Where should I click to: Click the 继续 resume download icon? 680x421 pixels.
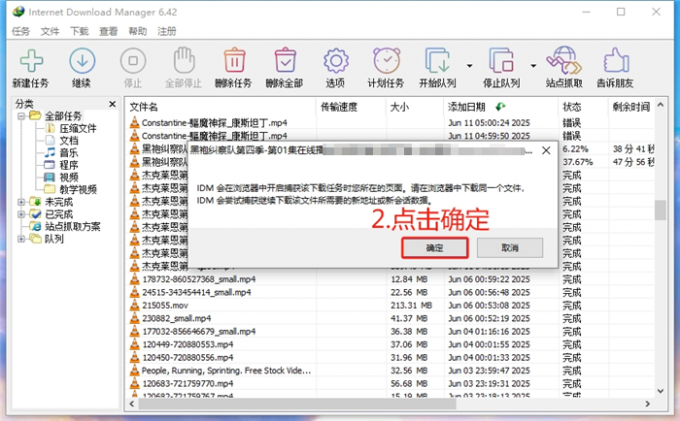[x=82, y=61]
